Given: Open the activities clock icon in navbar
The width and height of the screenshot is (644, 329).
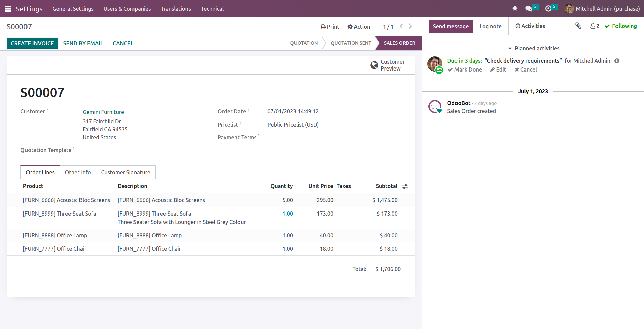Looking at the screenshot, I should 548,9.
